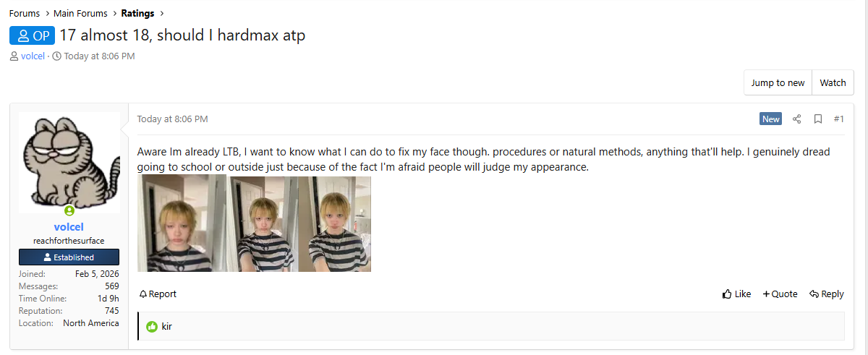Quote this post using +Quote
868x355 pixels.
click(x=780, y=294)
